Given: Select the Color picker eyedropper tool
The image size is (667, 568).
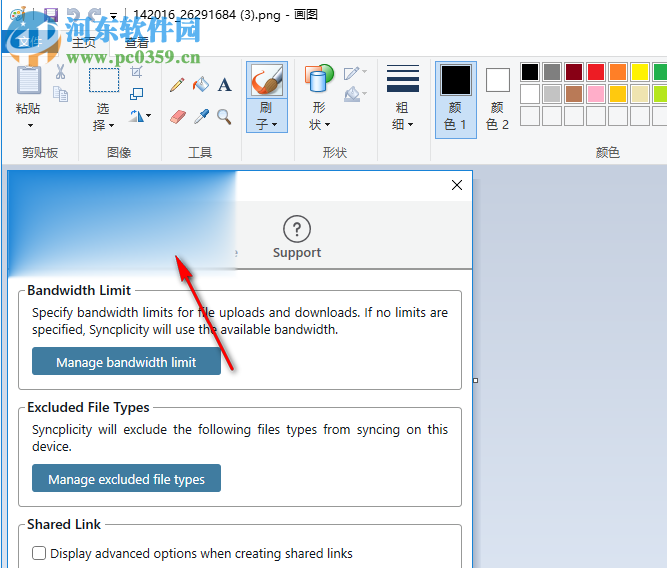Looking at the screenshot, I should click(x=201, y=116).
